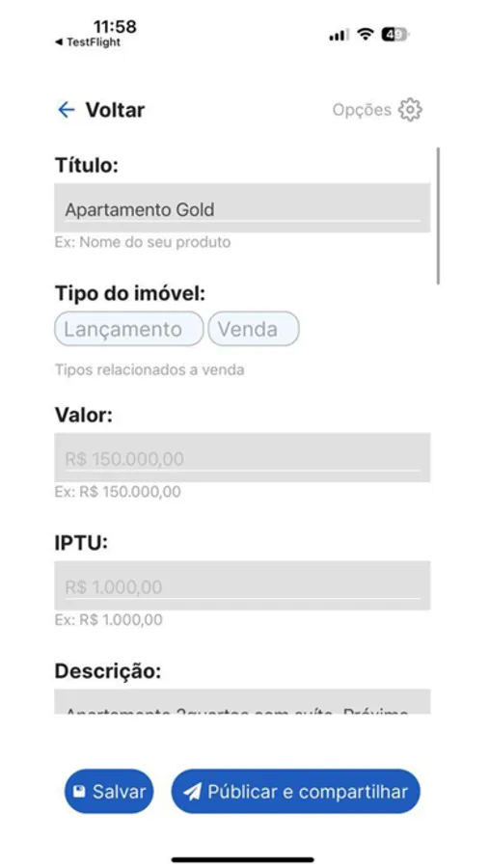Image resolution: width=489 pixels, height=868 pixels.
Task: Focus the IPTU input field
Action: pos(242,585)
